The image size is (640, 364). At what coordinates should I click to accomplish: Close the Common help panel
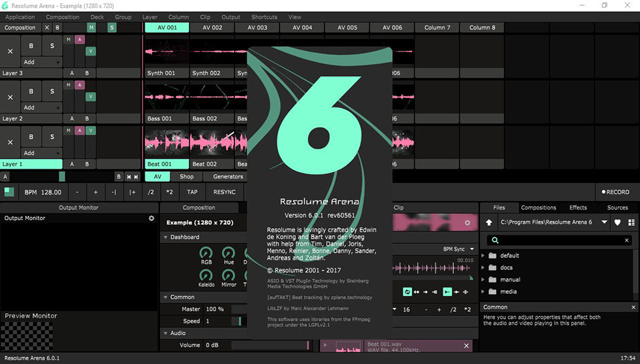633,307
